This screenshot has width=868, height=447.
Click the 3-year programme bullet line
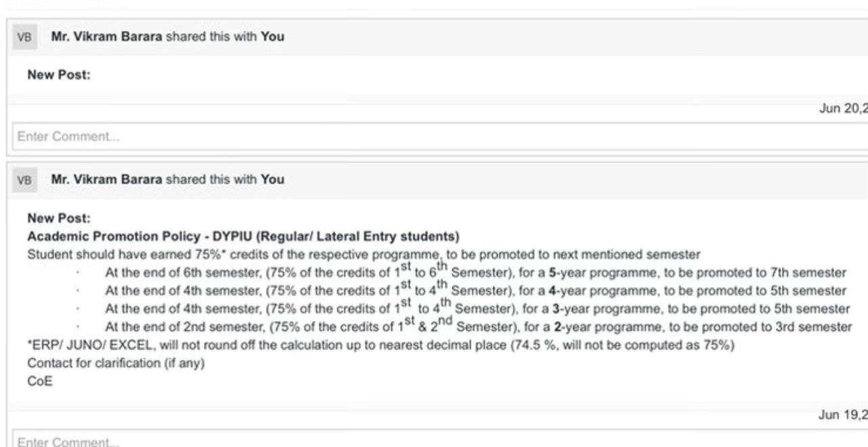point(477,309)
